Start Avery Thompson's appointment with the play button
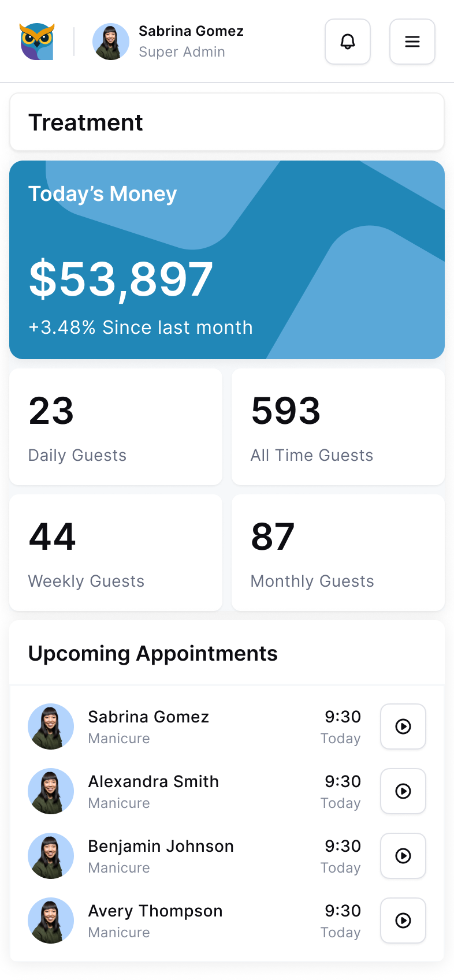The image size is (454, 980). click(403, 921)
